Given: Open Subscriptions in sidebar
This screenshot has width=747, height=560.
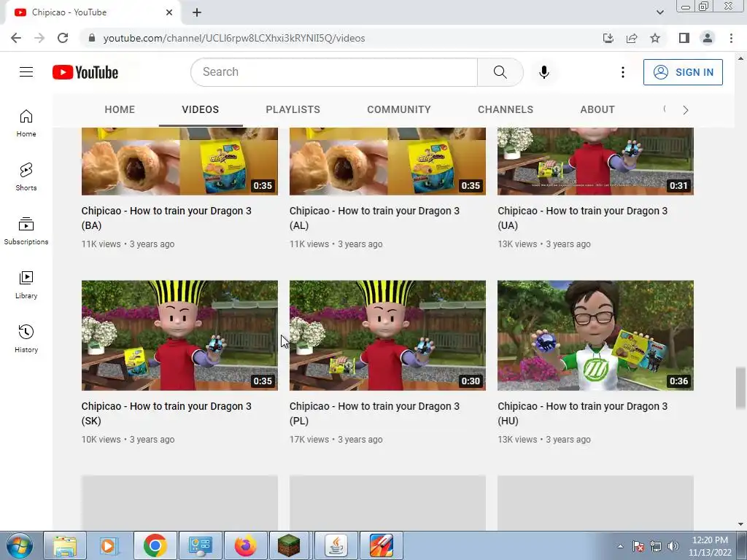Looking at the screenshot, I should point(26,231).
